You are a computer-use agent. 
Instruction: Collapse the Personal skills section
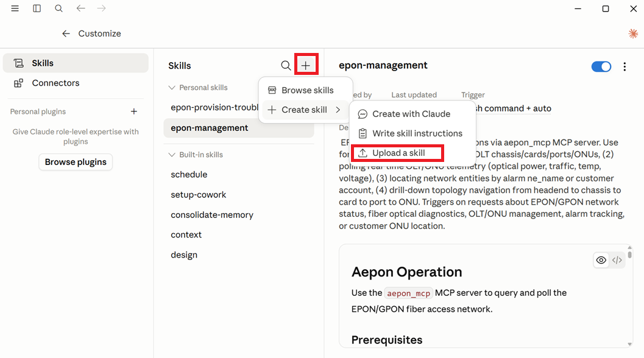click(172, 88)
